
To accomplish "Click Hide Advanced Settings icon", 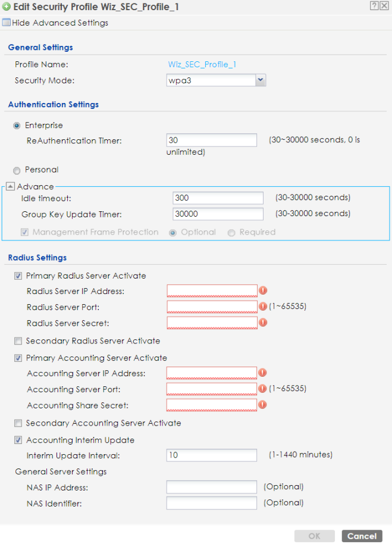I will pos(7,23).
